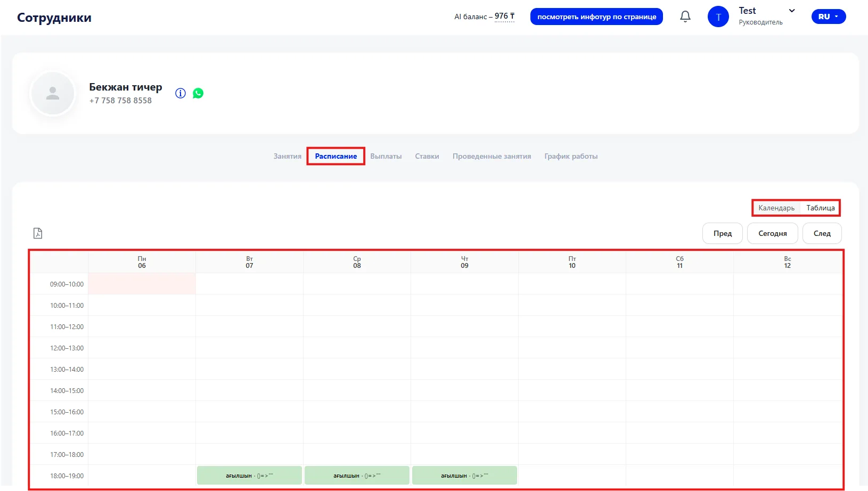Click the След week button

point(822,233)
